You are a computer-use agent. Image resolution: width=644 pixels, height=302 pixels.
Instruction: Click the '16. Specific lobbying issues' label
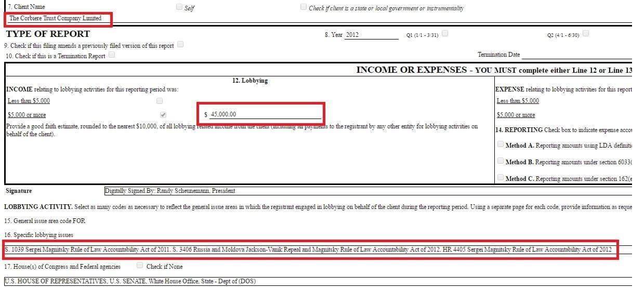[x=38, y=235]
